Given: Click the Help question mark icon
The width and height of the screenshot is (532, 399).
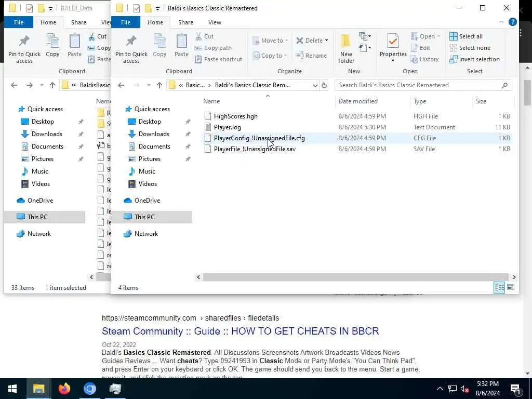Looking at the screenshot, I should (512, 22).
